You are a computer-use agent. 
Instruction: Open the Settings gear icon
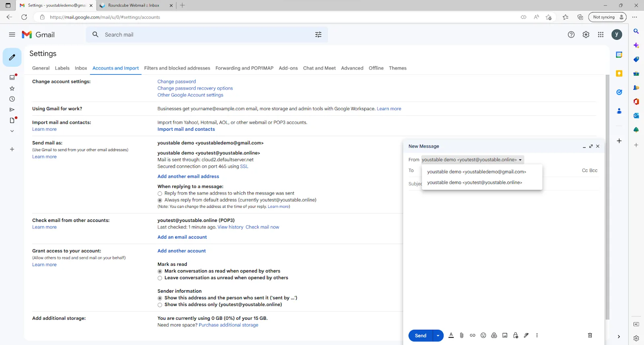(586, 35)
